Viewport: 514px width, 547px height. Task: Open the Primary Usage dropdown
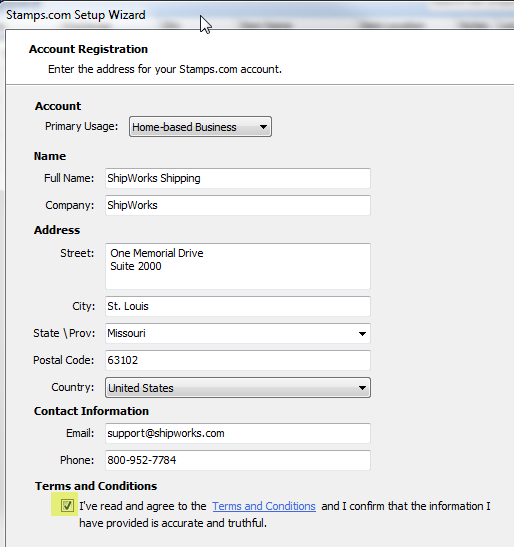tap(200, 127)
